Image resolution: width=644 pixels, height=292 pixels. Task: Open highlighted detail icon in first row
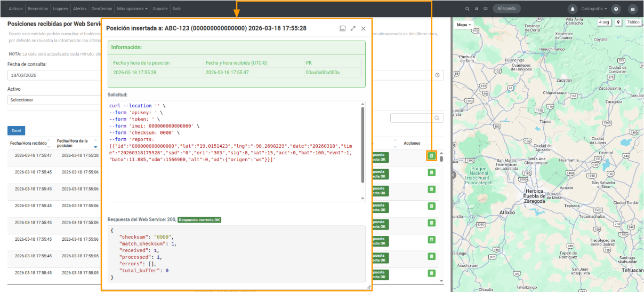pyautogui.click(x=431, y=156)
